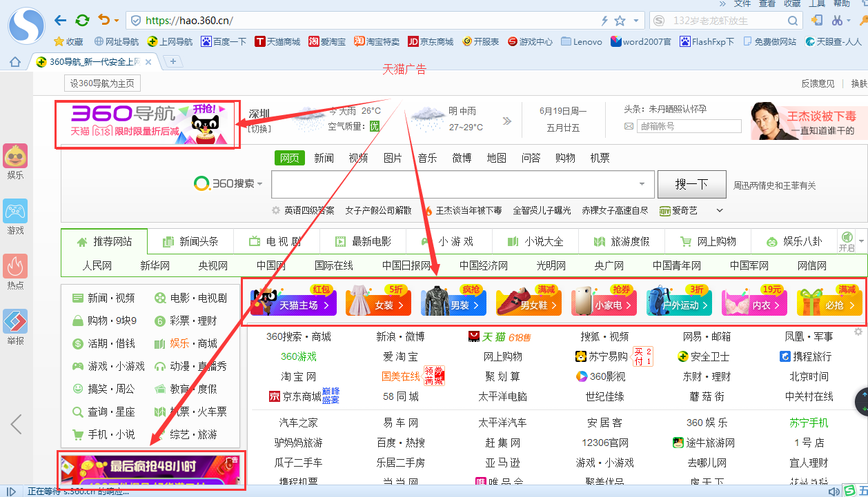Select the 地图 search category tab
Viewport: 868px width, 497px height.
[x=496, y=158]
